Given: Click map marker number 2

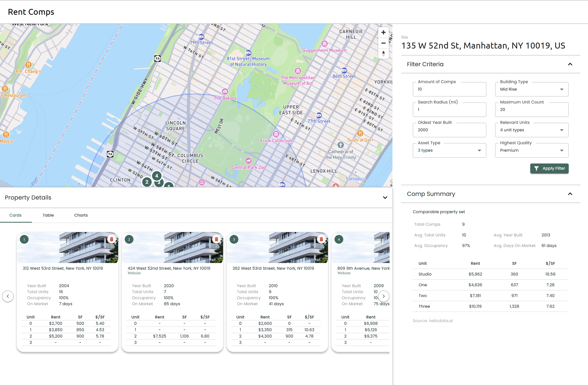Looking at the screenshot, I should coord(147,182).
